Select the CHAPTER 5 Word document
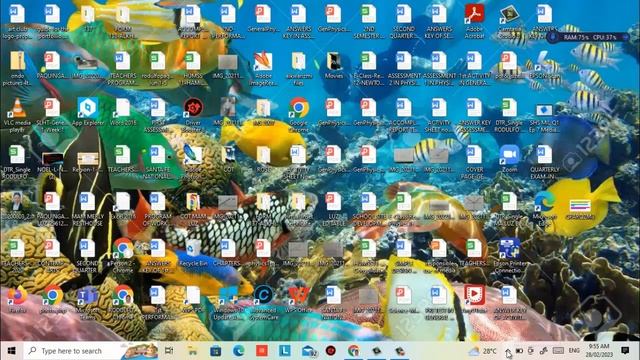640x360 pixels. pos(228,253)
